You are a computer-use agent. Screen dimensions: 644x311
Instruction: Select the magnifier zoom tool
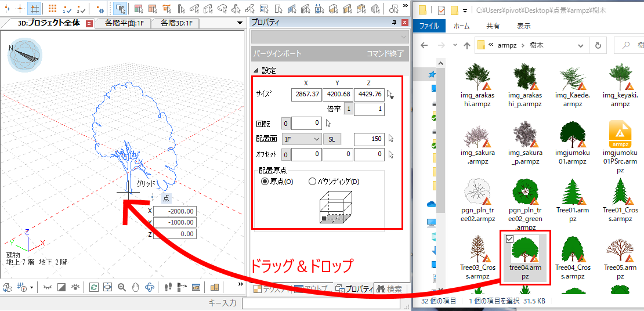pos(122,287)
